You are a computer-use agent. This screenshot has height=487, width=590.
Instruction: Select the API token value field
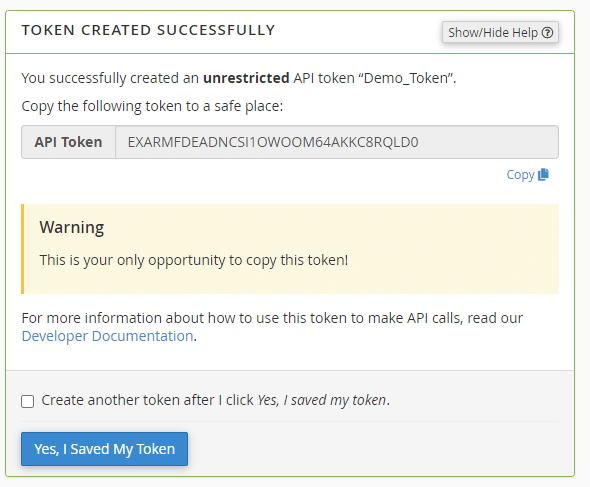[337, 142]
